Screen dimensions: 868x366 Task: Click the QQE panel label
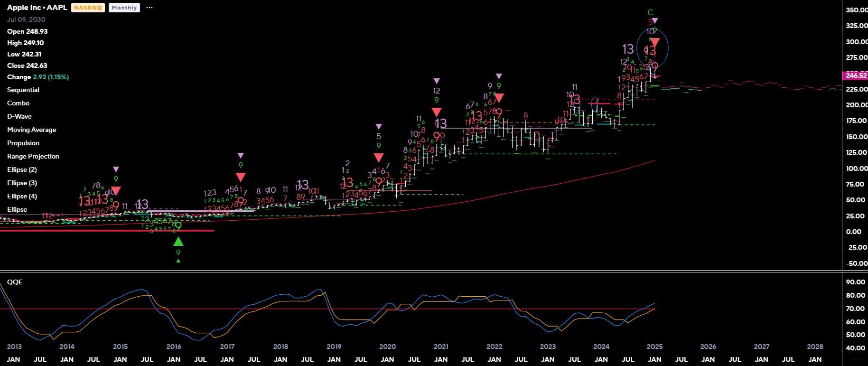point(15,282)
